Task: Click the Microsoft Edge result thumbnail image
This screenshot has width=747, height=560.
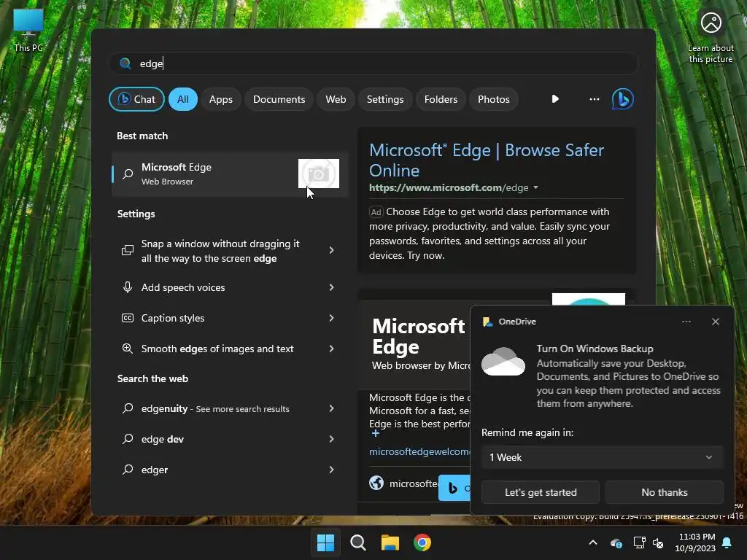Action: (x=319, y=174)
